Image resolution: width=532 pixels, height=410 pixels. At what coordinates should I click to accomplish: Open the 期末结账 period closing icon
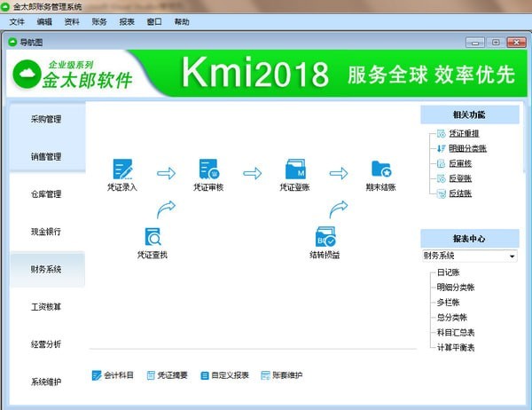coord(381,169)
